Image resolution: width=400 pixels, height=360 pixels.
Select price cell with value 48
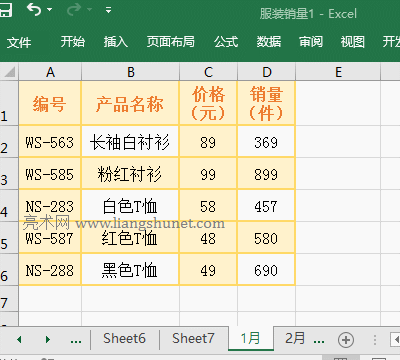click(x=208, y=238)
